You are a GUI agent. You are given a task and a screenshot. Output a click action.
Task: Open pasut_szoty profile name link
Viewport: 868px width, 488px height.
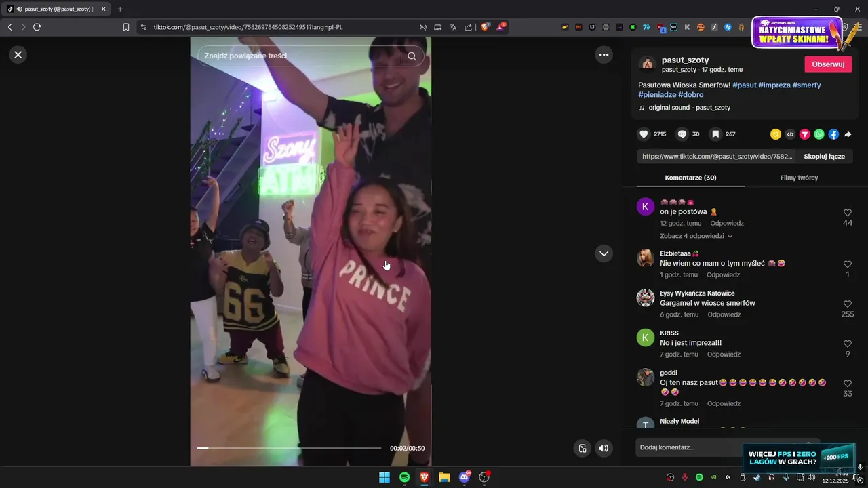(x=685, y=60)
